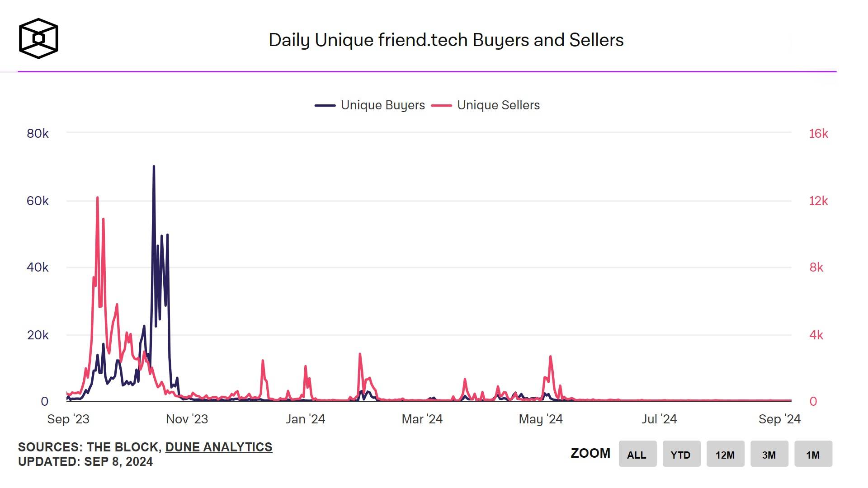
Task: Click the Sep '24 x-axis label
Action: 779,419
